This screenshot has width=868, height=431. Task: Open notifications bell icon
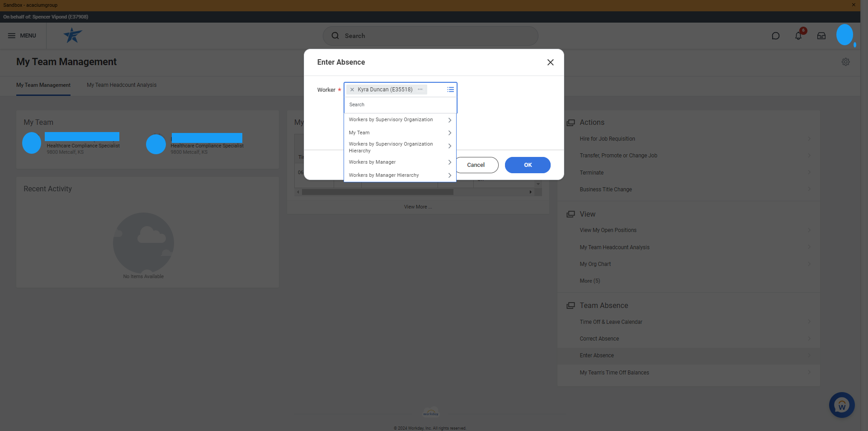(798, 36)
